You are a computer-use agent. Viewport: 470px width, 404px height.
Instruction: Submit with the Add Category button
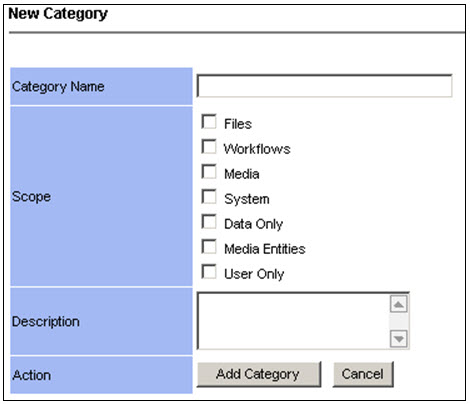(x=259, y=374)
